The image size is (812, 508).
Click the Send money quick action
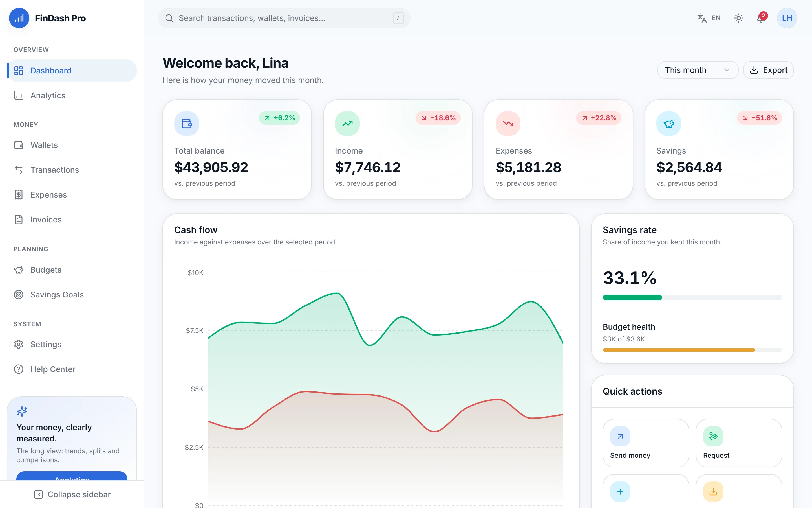pyautogui.click(x=646, y=443)
